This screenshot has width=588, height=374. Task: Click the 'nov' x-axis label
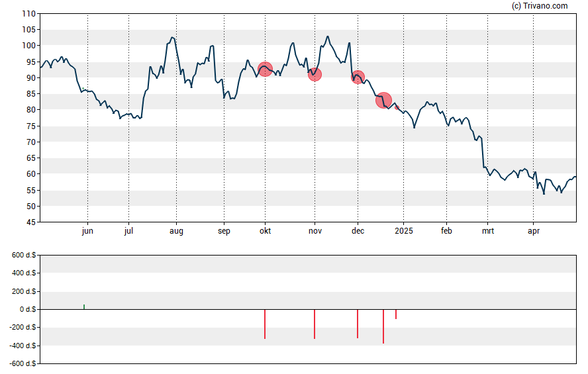coord(315,231)
